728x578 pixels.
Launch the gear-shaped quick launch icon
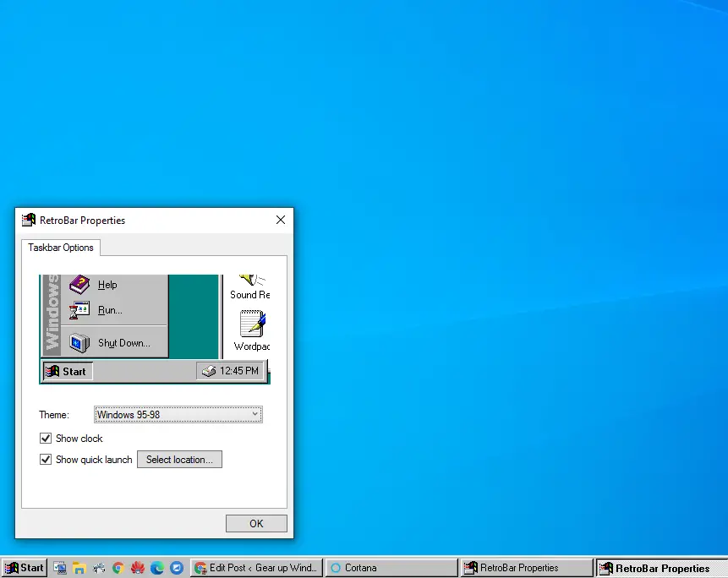tap(99, 568)
